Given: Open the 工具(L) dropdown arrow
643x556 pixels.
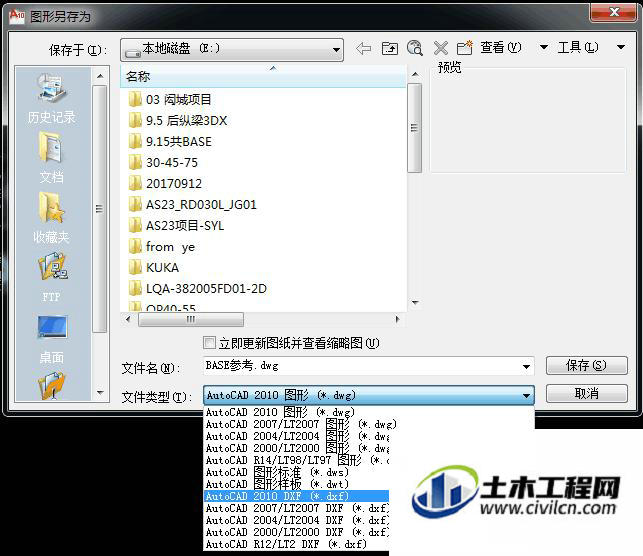Looking at the screenshot, I should (621, 48).
